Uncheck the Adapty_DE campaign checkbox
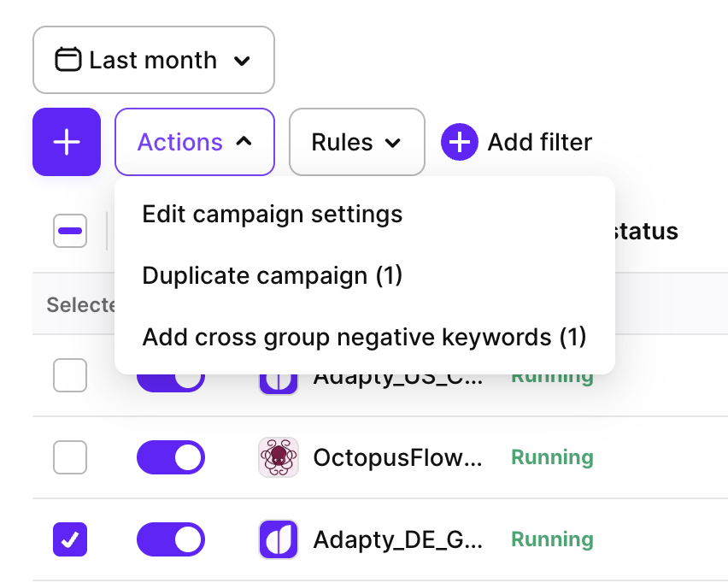This screenshot has width=728, height=583. [70, 539]
